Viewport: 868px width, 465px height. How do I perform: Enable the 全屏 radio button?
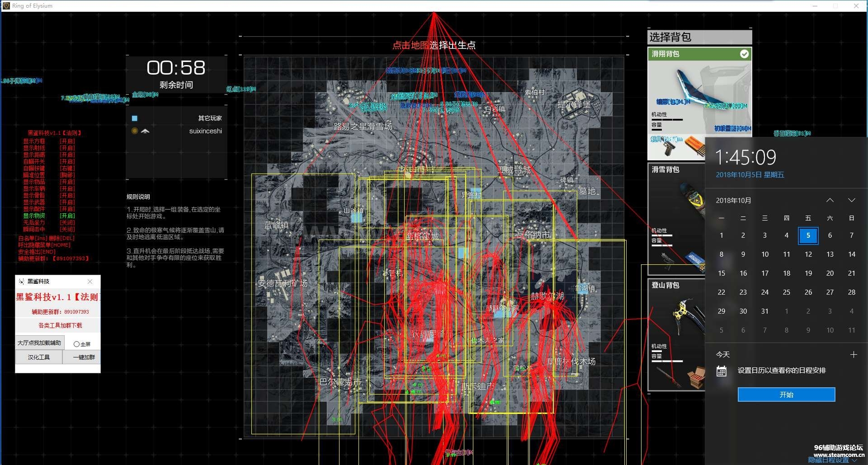pyautogui.click(x=76, y=344)
